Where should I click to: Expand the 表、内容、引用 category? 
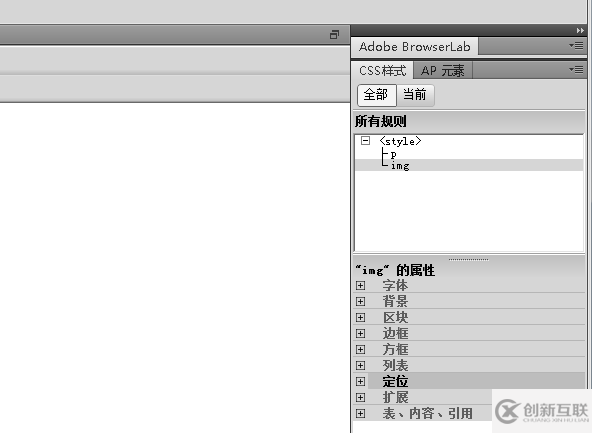(x=360, y=413)
